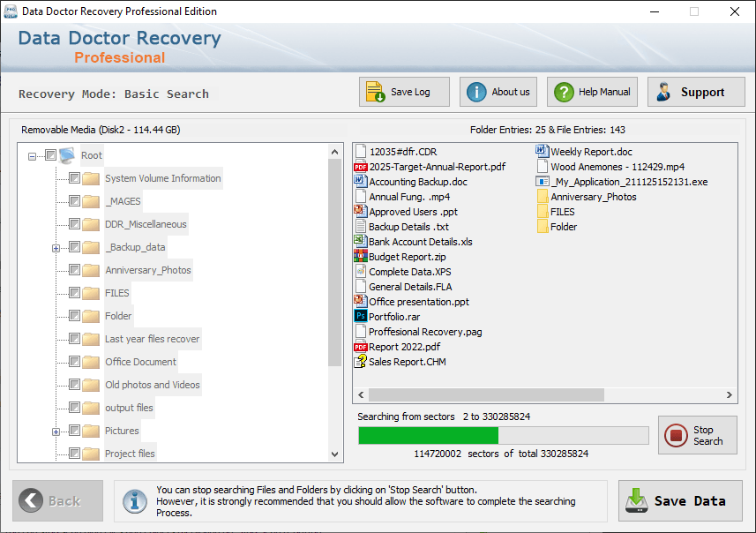Click the About us info icon
Screen dimensions: 756x533
tap(476, 92)
